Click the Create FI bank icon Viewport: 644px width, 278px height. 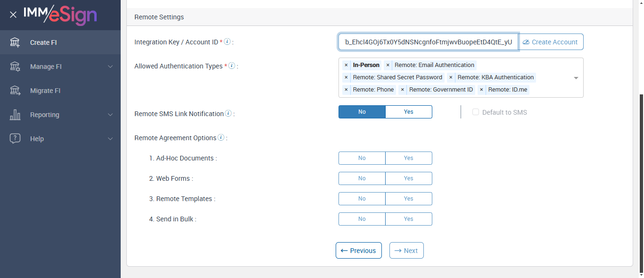[15, 42]
